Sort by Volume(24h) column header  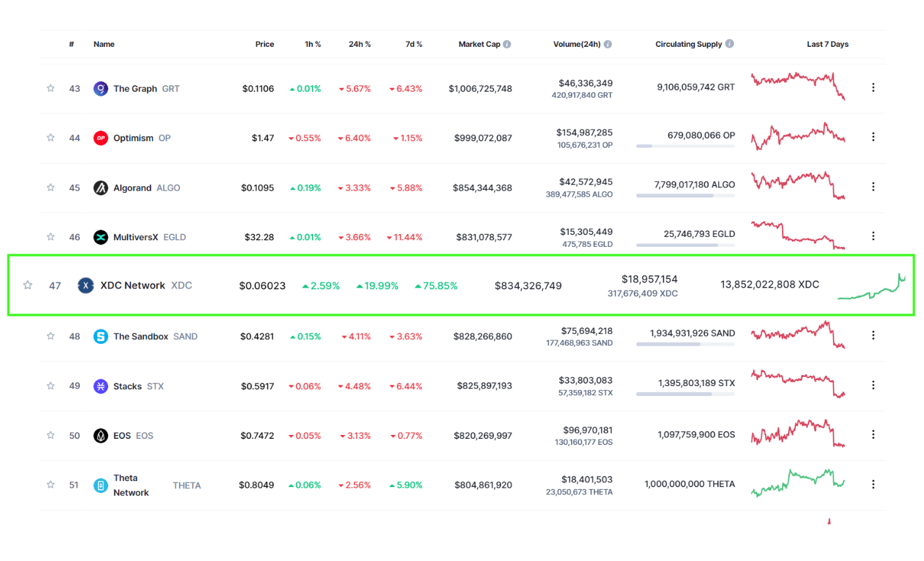click(x=577, y=44)
